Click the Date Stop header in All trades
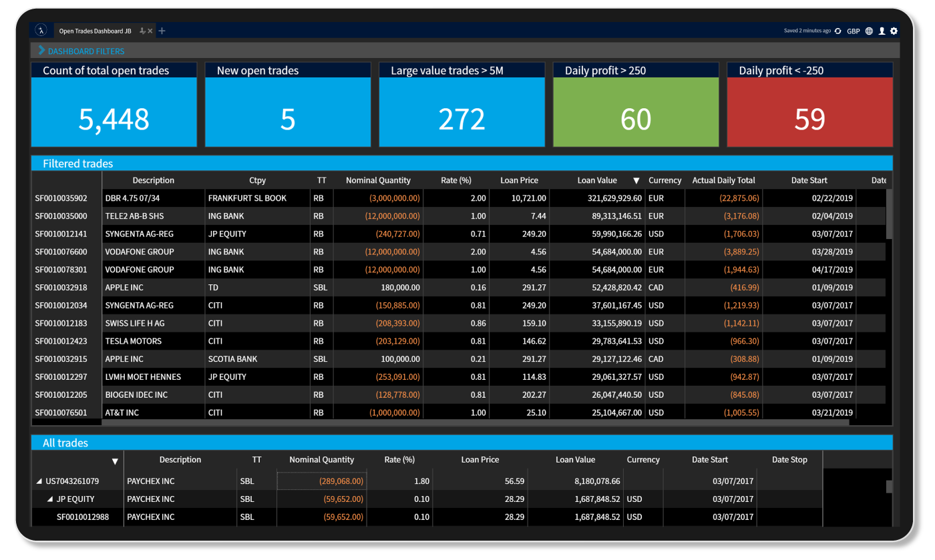The height and width of the screenshot is (560, 935). point(789,460)
